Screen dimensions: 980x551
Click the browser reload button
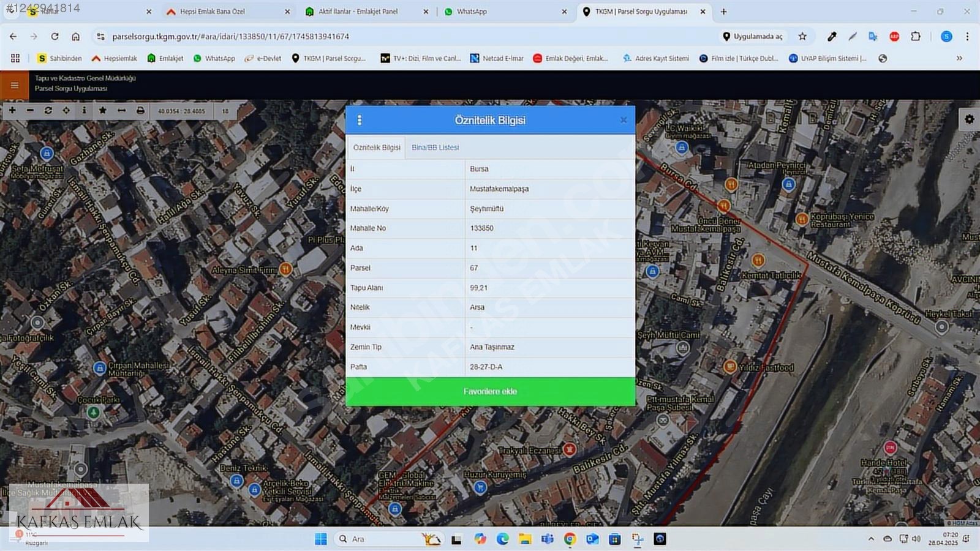pos(55,37)
